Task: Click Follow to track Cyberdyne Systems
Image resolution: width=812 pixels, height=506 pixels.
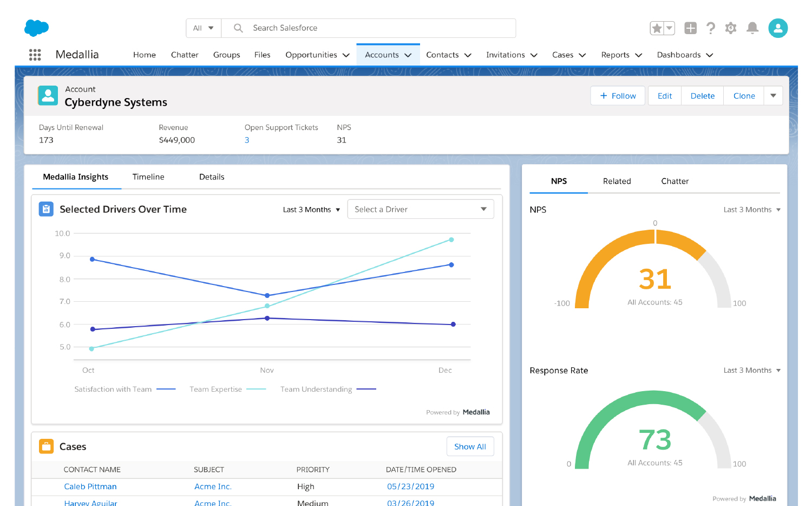Action: pos(617,95)
